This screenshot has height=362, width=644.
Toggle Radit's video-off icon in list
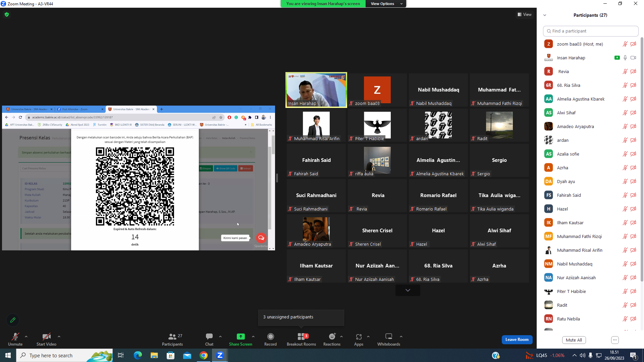[x=633, y=305]
